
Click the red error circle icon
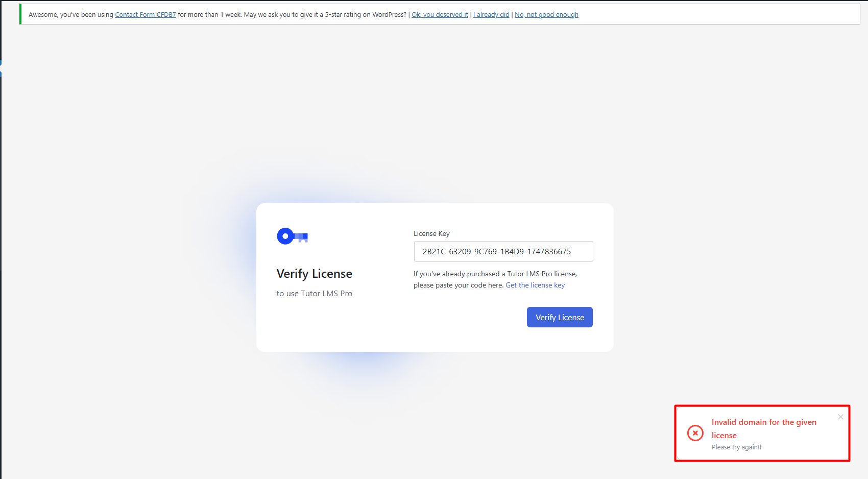(x=695, y=433)
